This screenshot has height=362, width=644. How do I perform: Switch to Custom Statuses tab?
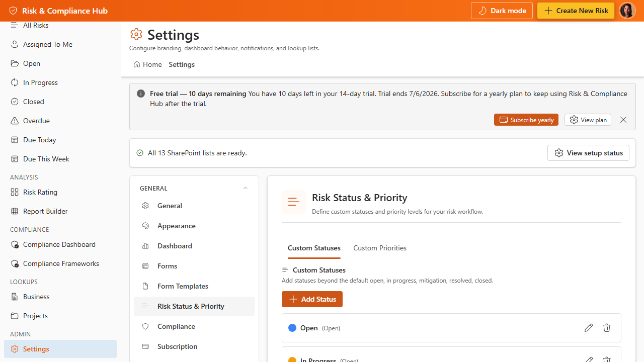(x=314, y=248)
